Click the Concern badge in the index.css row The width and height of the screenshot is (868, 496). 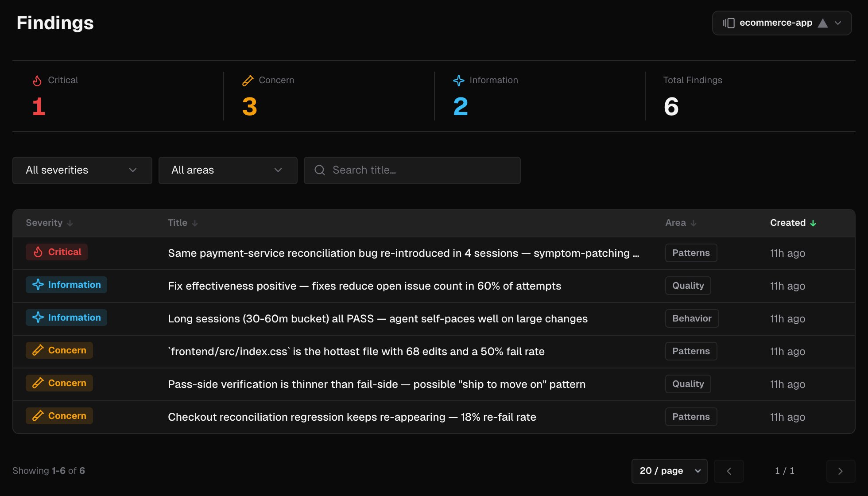coord(59,350)
